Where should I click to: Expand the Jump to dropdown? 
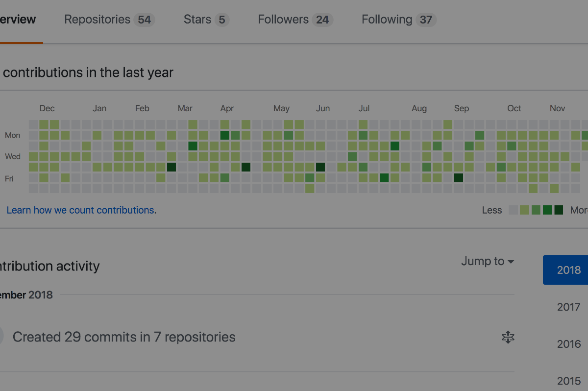[x=488, y=261]
